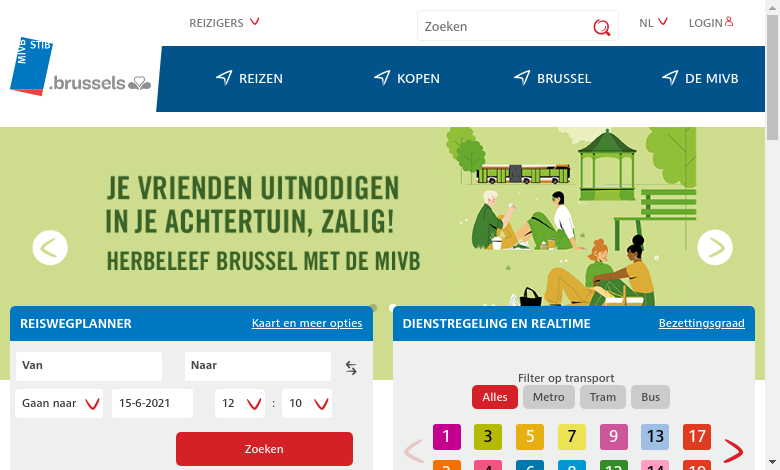This screenshot has height=470, width=780.
Task: Expand the Gaan naar dropdown
Action: pyautogui.click(x=59, y=403)
